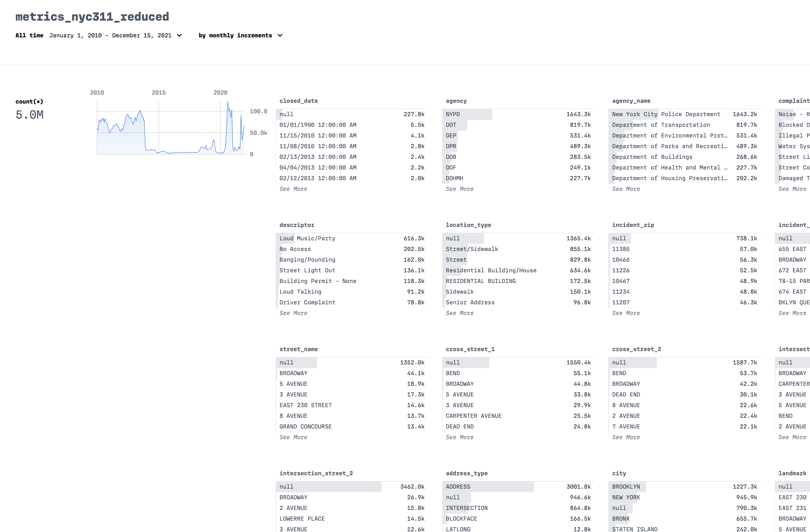Click All time range label
Image resolution: width=810 pixels, height=532 pixels.
pos(29,35)
